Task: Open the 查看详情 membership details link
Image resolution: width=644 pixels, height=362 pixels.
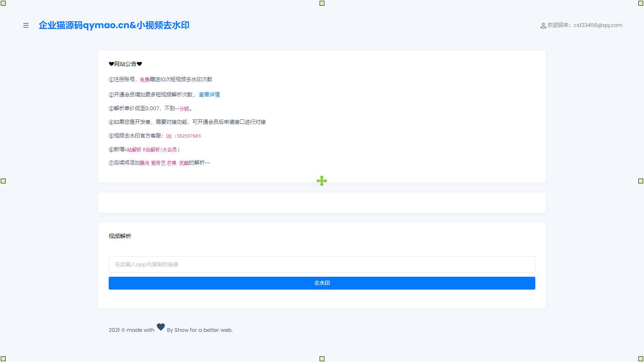Action: coord(209,95)
